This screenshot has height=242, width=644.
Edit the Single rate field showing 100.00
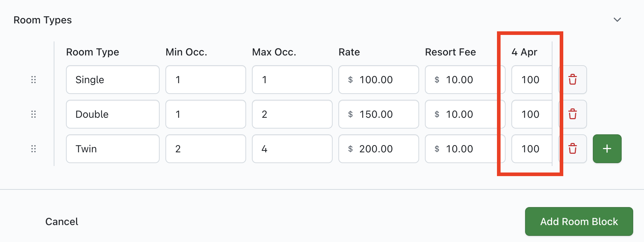[382, 80]
